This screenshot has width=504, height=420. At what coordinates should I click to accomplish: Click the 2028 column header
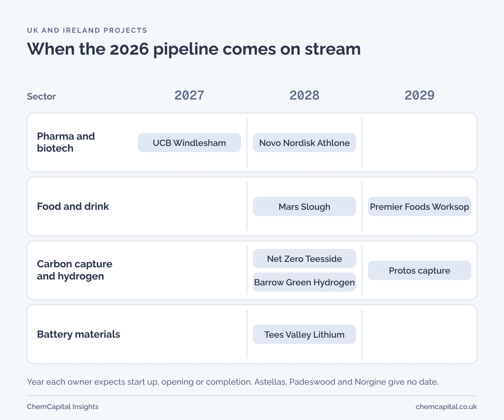click(304, 95)
